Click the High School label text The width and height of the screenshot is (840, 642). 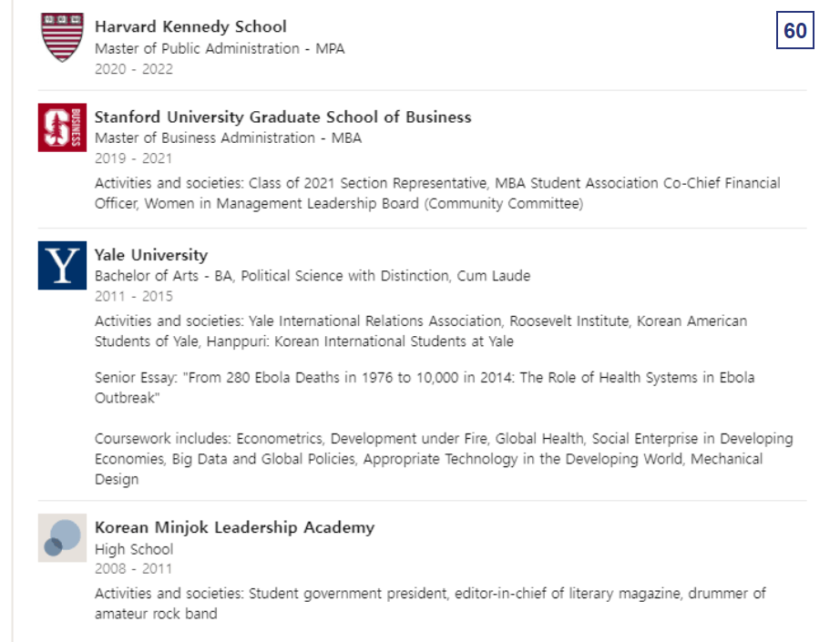pyautogui.click(x=134, y=549)
